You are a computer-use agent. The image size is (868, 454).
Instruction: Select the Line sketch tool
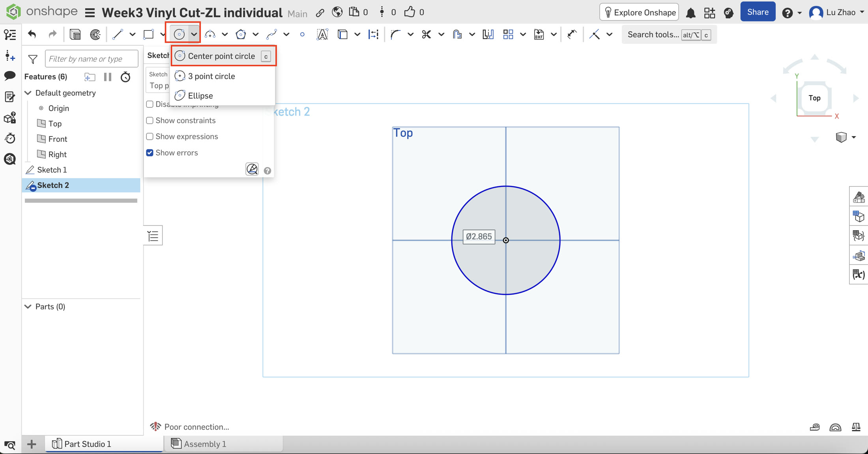coord(117,34)
